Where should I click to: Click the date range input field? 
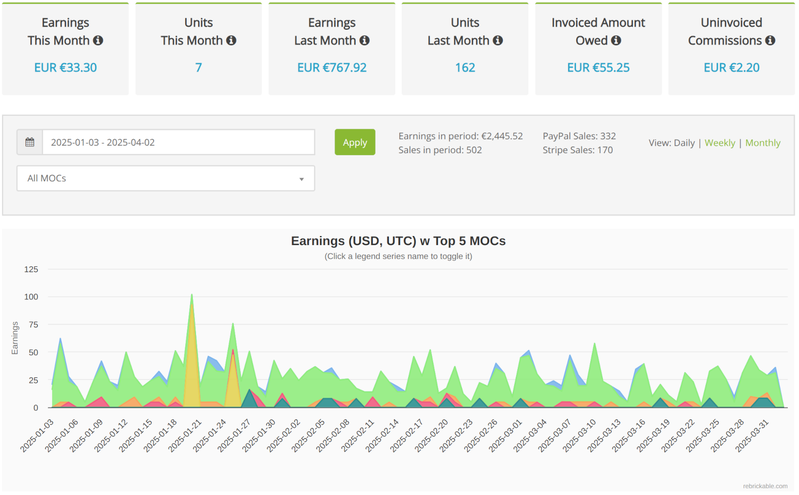pos(178,142)
